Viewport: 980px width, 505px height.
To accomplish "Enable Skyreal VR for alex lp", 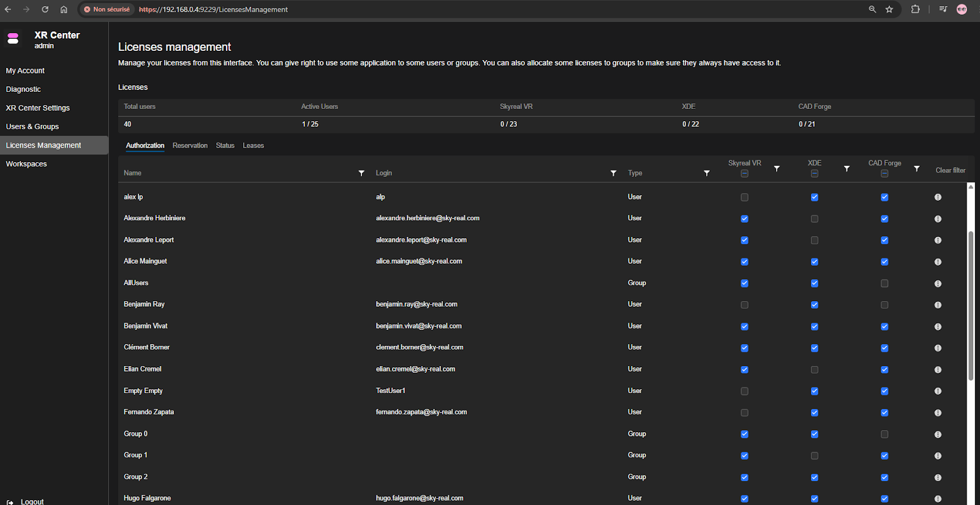I will (x=744, y=197).
